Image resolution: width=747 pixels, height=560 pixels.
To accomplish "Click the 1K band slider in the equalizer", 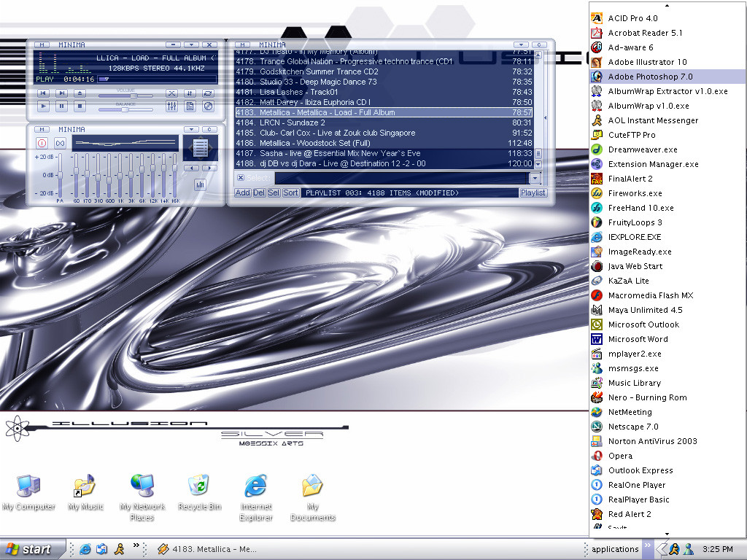I will click(120, 175).
